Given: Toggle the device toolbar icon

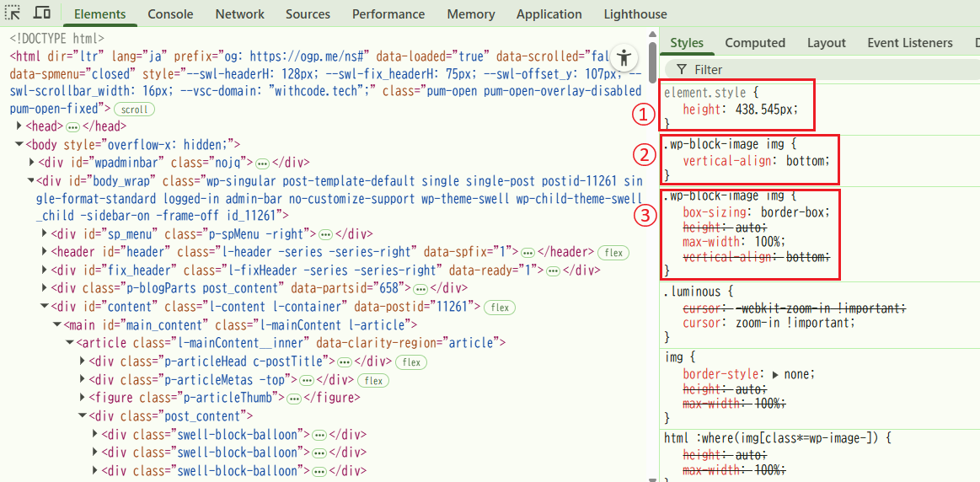Looking at the screenshot, I should 42,13.
